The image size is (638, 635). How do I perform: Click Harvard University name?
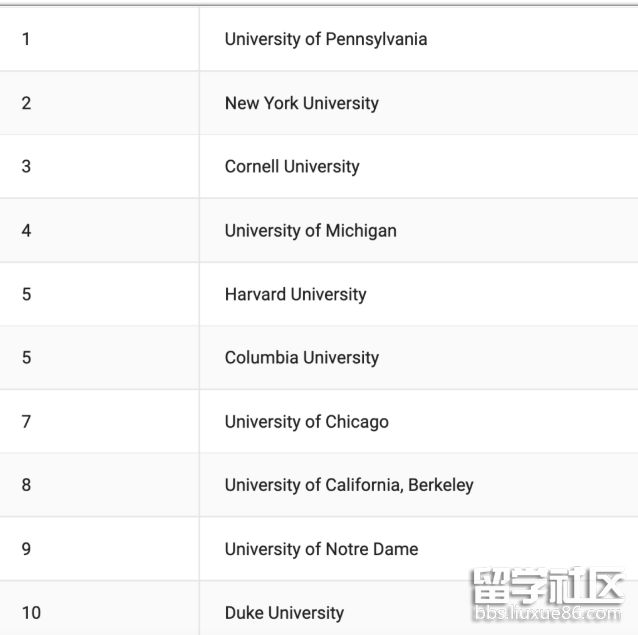(295, 295)
